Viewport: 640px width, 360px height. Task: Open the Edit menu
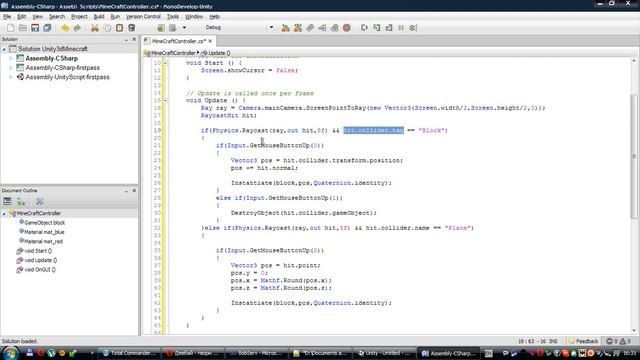[22, 17]
